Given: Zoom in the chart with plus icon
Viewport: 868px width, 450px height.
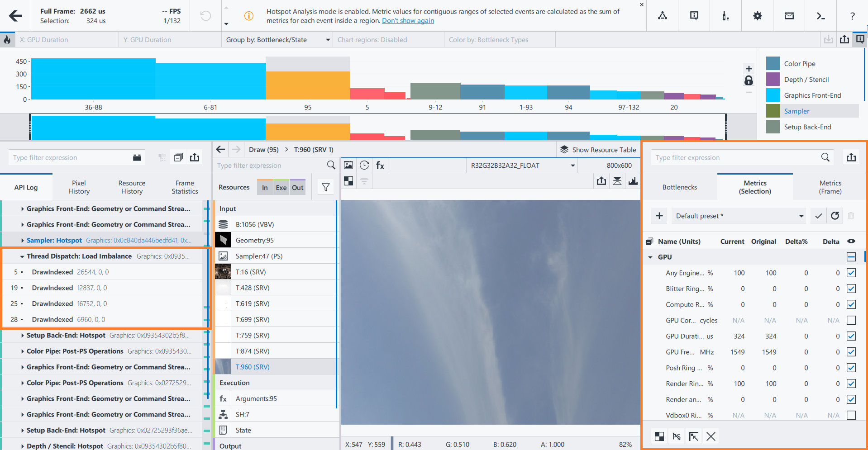Looking at the screenshot, I should point(749,69).
